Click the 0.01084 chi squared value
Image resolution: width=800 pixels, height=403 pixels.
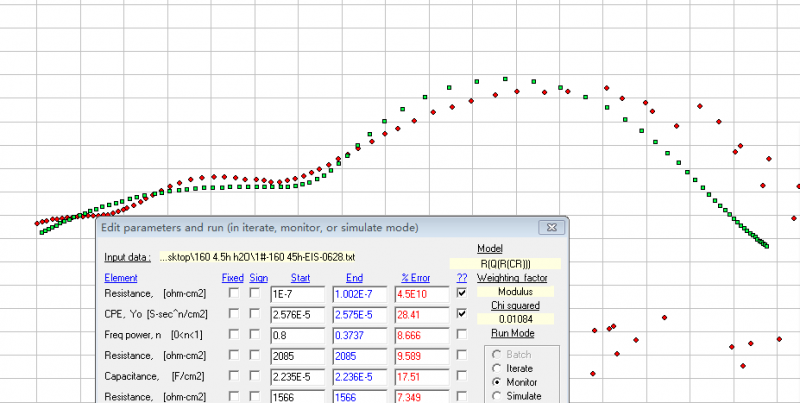point(515,319)
